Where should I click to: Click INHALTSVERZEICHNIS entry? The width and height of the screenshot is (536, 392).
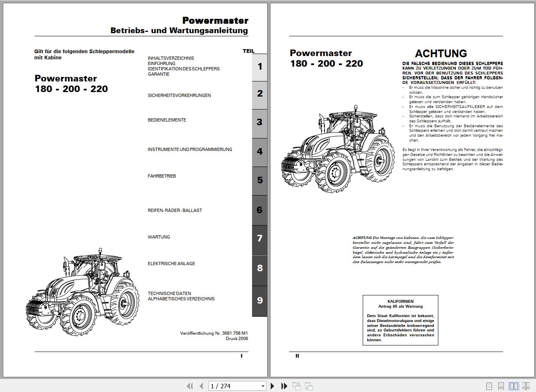pyautogui.click(x=171, y=58)
